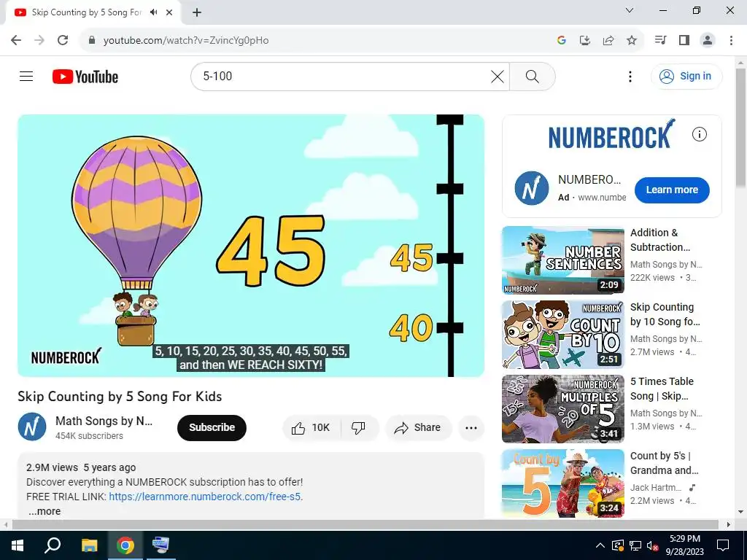Open Chrome media controls icon
747x560 pixels.
(x=660, y=40)
